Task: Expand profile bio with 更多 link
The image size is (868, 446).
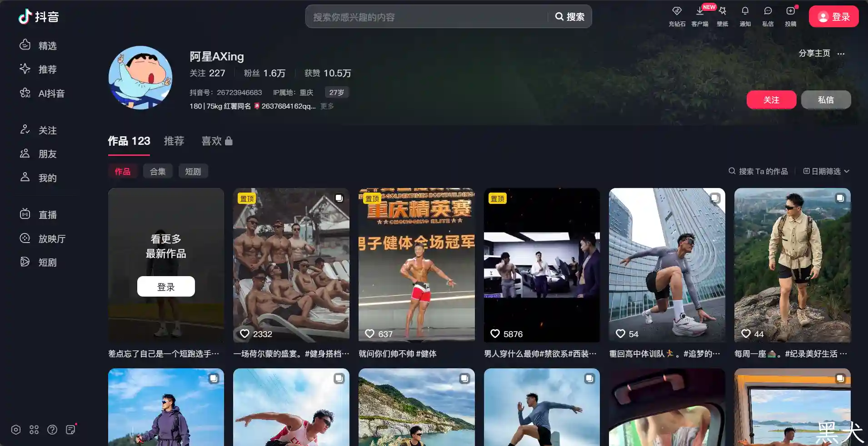Action: click(x=327, y=106)
